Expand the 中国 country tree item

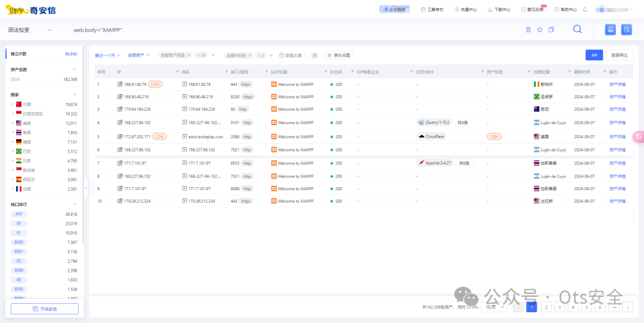(x=13, y=104)
